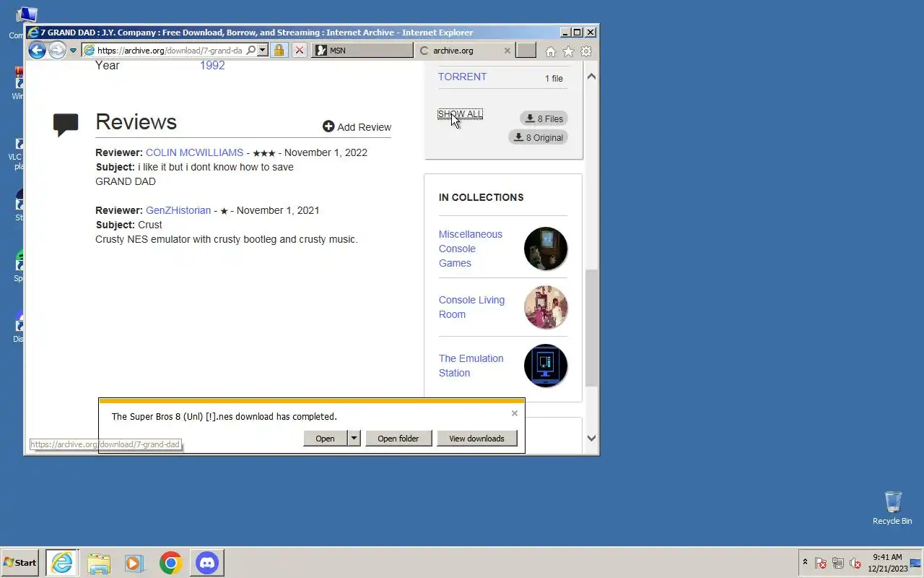Click the Reviews speech bubble icon
924x578 pixels.
(x=66, y=125)
